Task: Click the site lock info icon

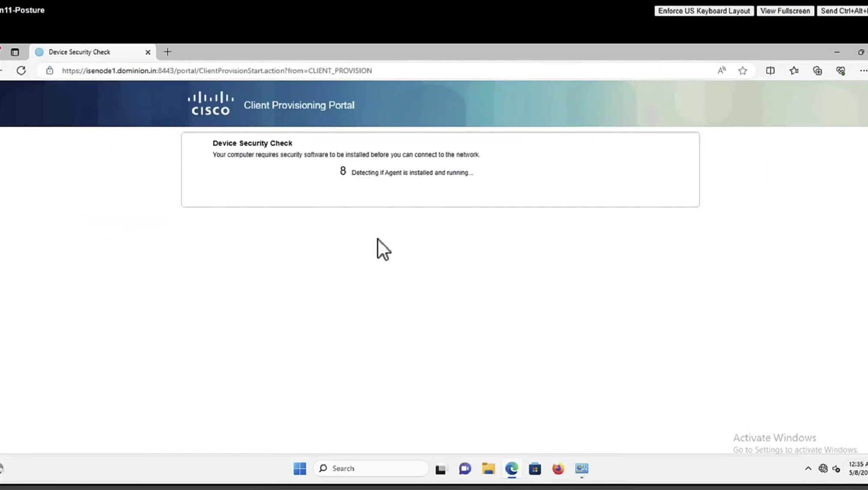Action: click(50, 71)
